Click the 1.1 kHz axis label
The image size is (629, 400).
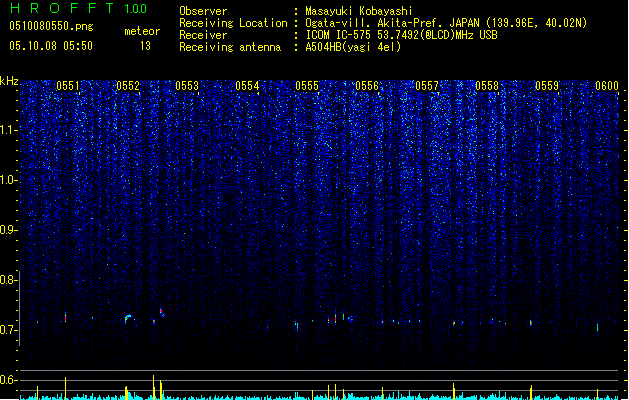coord(8,130)
